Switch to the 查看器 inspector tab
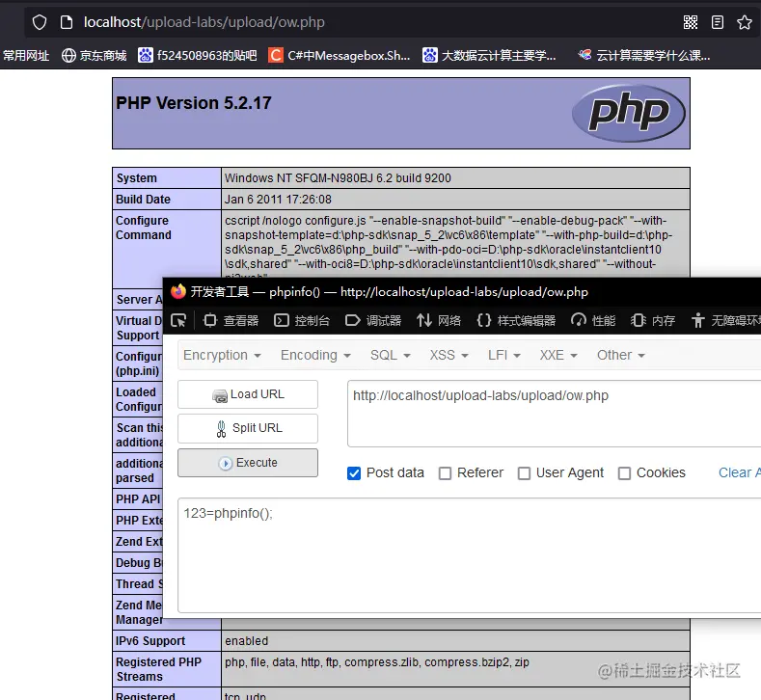Screen dimensions: 761x700 tap(231, 321)
